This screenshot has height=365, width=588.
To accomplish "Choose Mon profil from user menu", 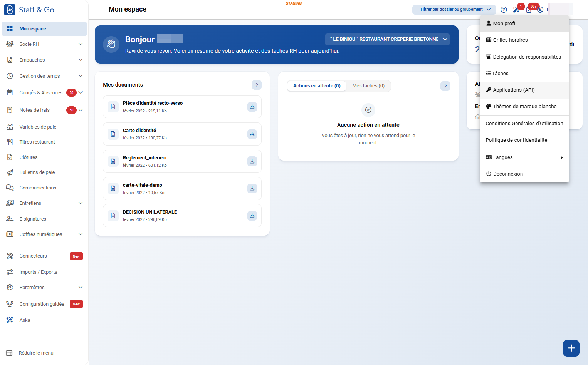I will tap(524, 23).
